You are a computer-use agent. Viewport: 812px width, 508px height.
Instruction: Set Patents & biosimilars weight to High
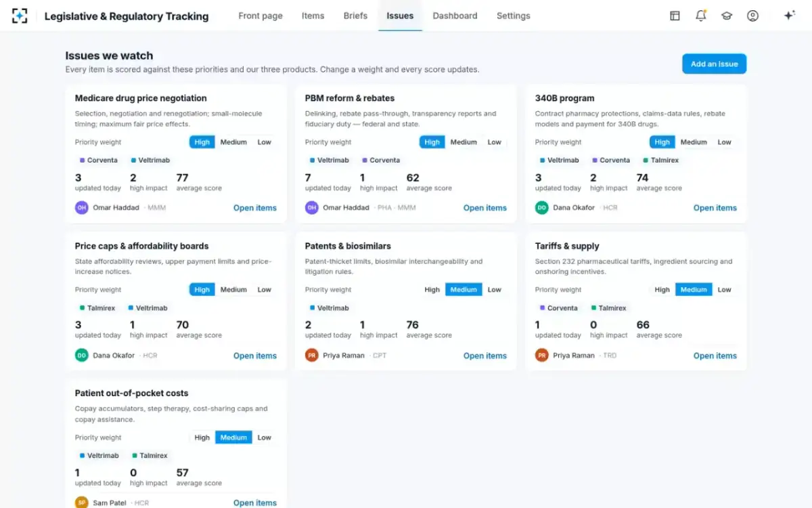(x=432, y=290)
